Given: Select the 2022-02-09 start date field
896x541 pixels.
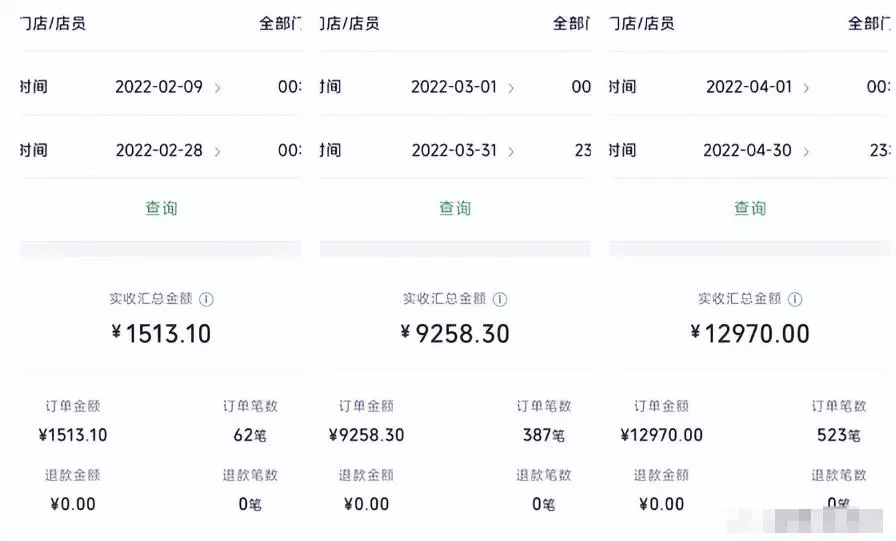Looking at the screenshot, I should pyautogui.click(x=158, y=87).
